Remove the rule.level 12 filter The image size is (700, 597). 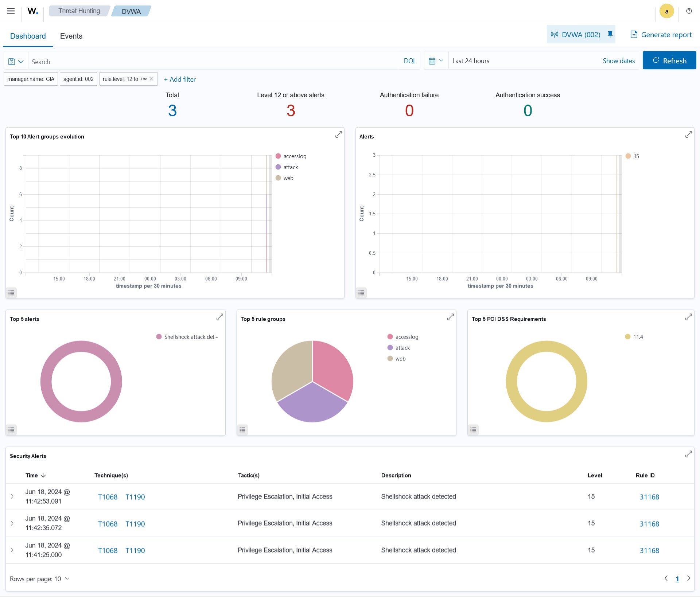(x=152, y=79)
